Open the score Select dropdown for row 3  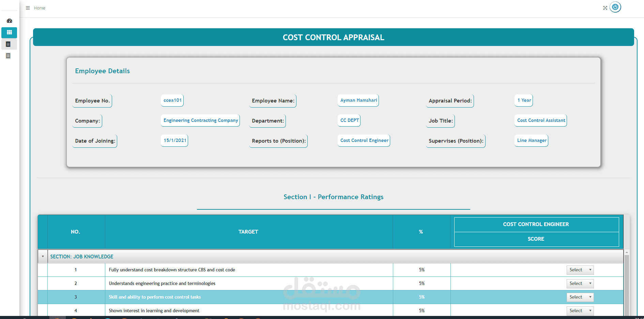pos(580,297)
